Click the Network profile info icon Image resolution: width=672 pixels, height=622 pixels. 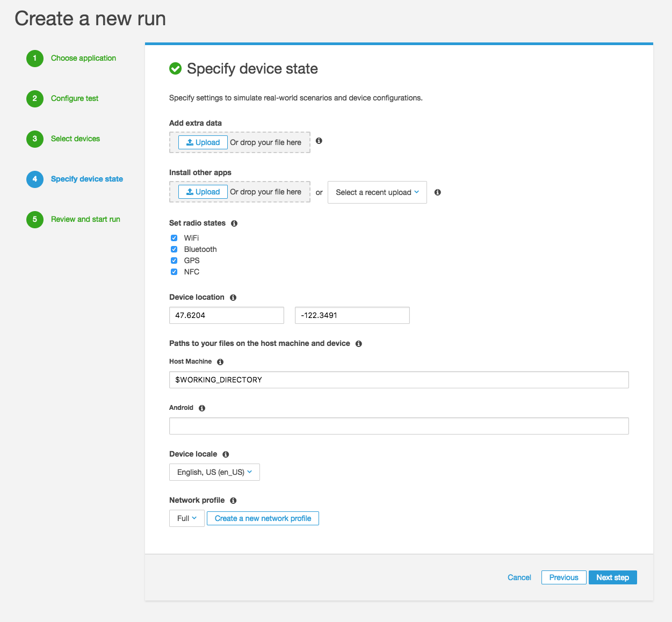[x=233, y=501]
